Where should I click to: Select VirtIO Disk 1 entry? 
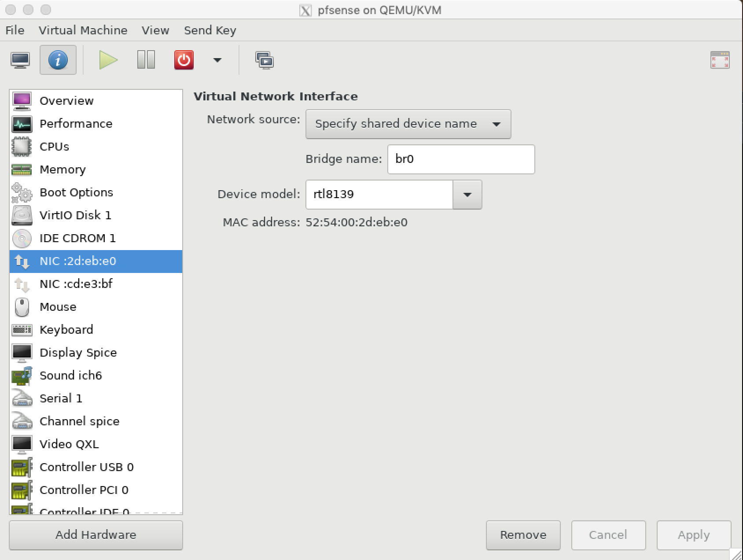point(96,215)
